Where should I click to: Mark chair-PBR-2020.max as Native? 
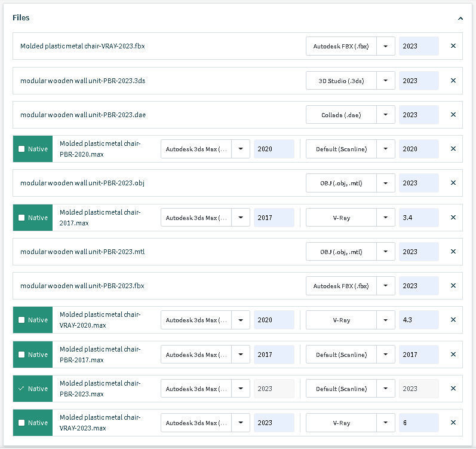click(22, 149)
